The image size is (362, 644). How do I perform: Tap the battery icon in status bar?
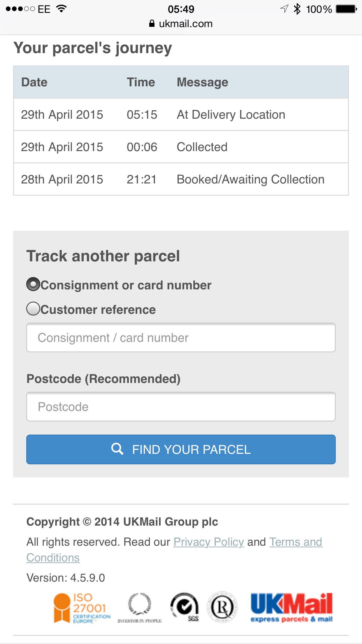(346, 9)
